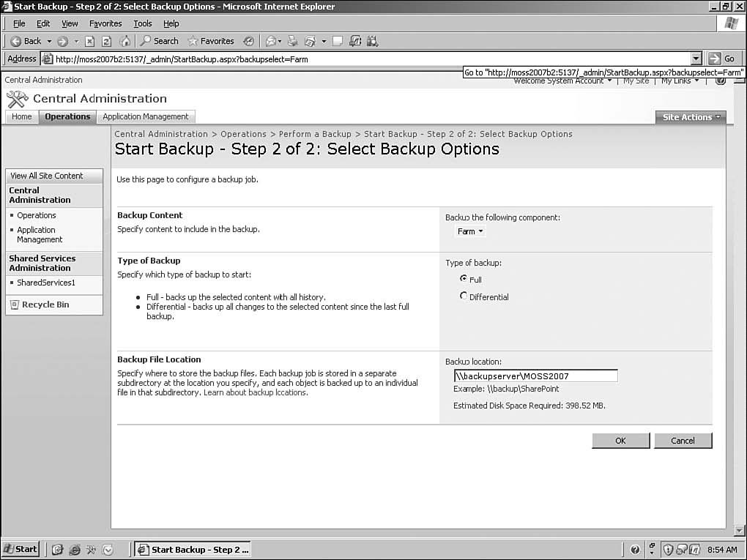Open the Recycle Bin in the sidebar
The height and width of the screenshot is (560, 747).
point(45,305)
